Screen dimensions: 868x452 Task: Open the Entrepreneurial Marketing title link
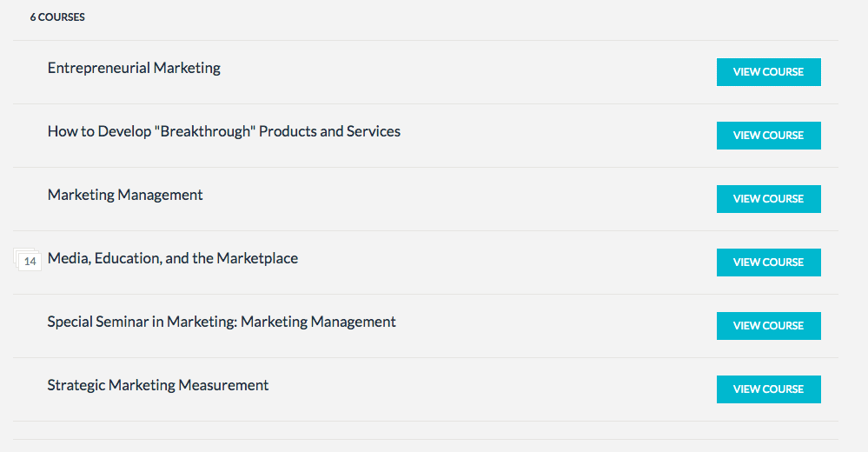pyautogui.click(x=134, y=68)
